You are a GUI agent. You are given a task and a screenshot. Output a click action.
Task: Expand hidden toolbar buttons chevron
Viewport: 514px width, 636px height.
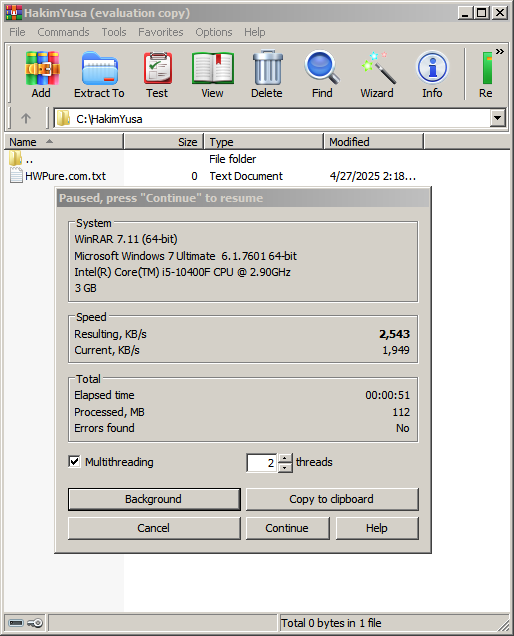[500, 52]
